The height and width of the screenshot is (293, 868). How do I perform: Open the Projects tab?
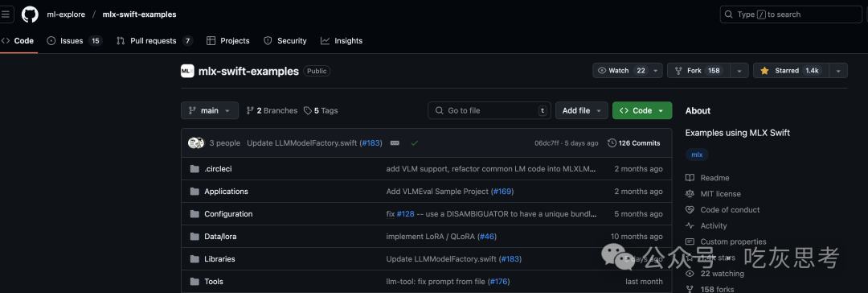228,40
